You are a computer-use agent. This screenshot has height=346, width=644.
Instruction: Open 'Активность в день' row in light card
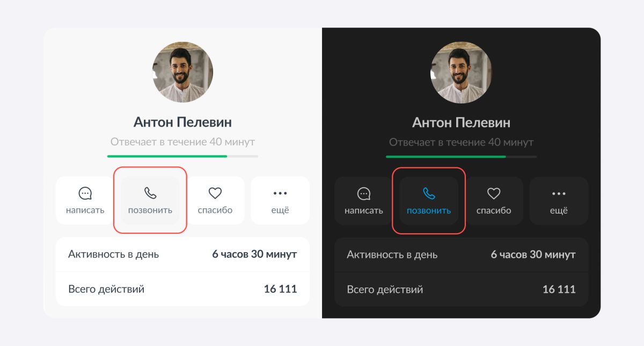[182, 254]
